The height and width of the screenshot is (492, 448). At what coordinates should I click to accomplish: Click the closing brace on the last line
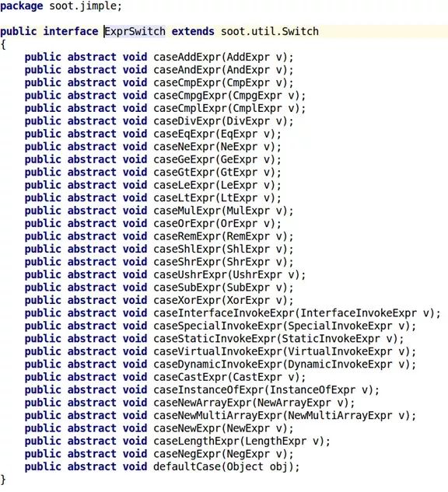point(3,480)
